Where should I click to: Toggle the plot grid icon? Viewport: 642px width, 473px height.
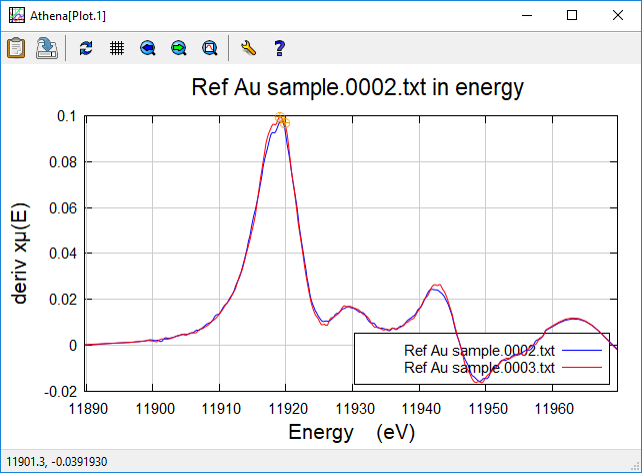pyautogui.click(x=117, y=48)
